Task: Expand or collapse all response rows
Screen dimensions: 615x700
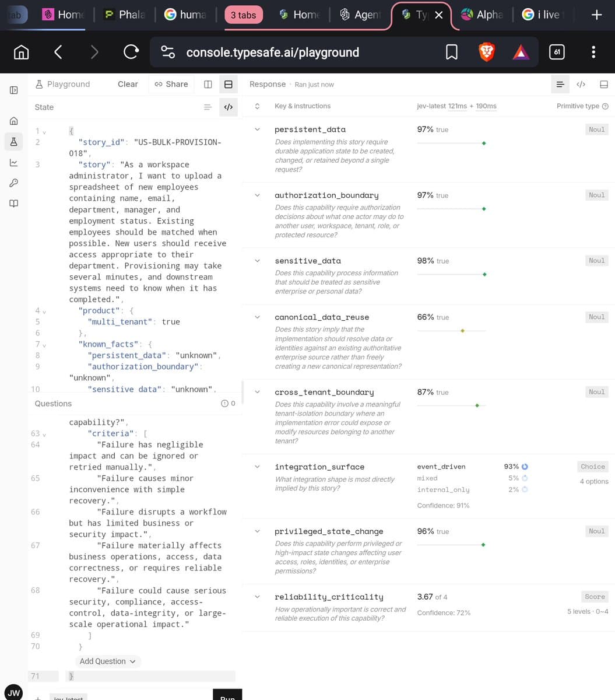Action: [x=257, y=106]
